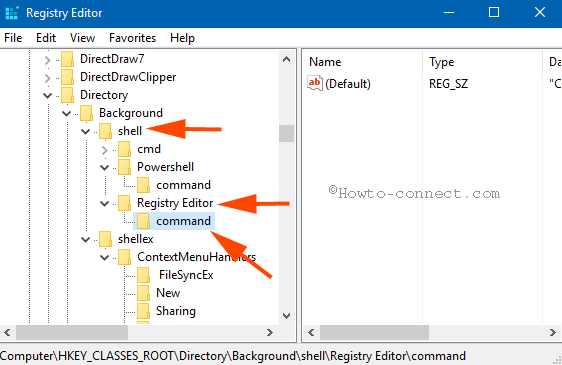Maximize the Registry Editor window
Image resolution: width=562 pixels, height=365 pixels.
pyautogui.click(x=494, y=13)
